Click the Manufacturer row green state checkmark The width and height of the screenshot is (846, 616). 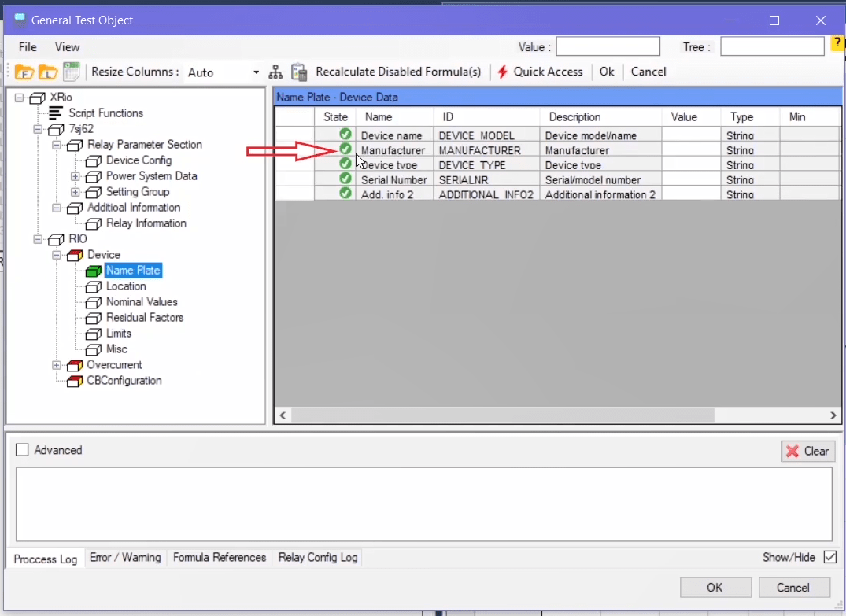coord(345,149)
